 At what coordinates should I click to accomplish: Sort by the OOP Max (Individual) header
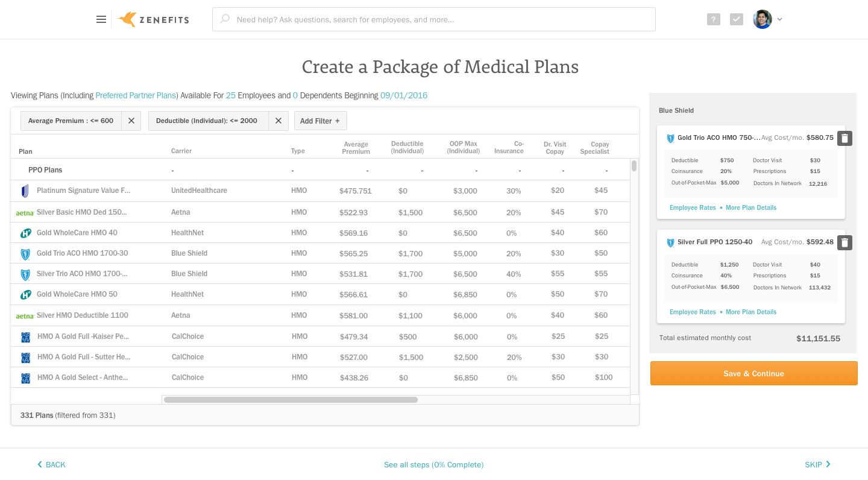click(x=464, y=148)
